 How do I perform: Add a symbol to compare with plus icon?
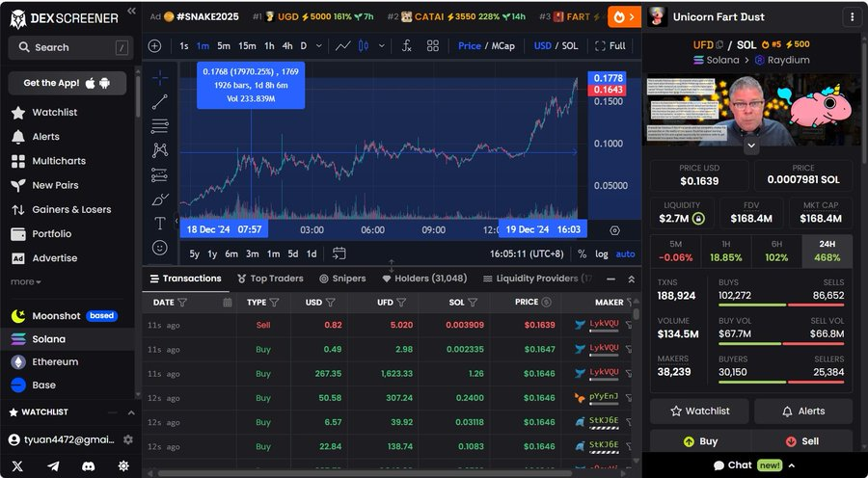click(154, 46)
